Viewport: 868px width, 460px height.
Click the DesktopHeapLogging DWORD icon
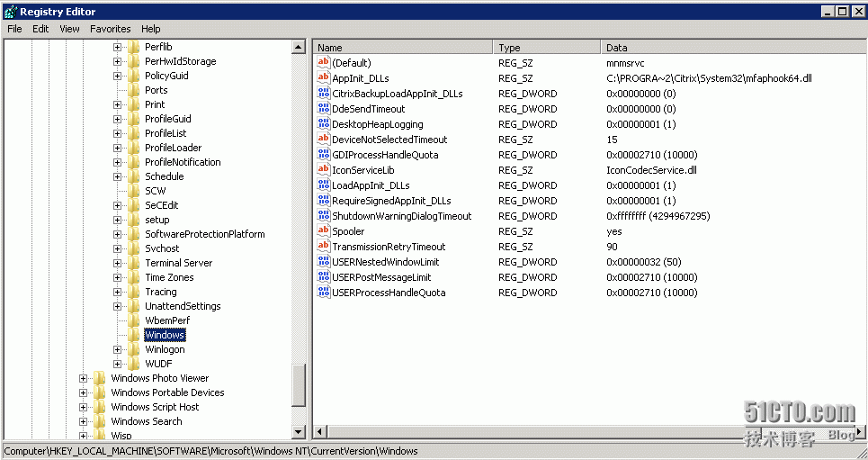point(323,124)
